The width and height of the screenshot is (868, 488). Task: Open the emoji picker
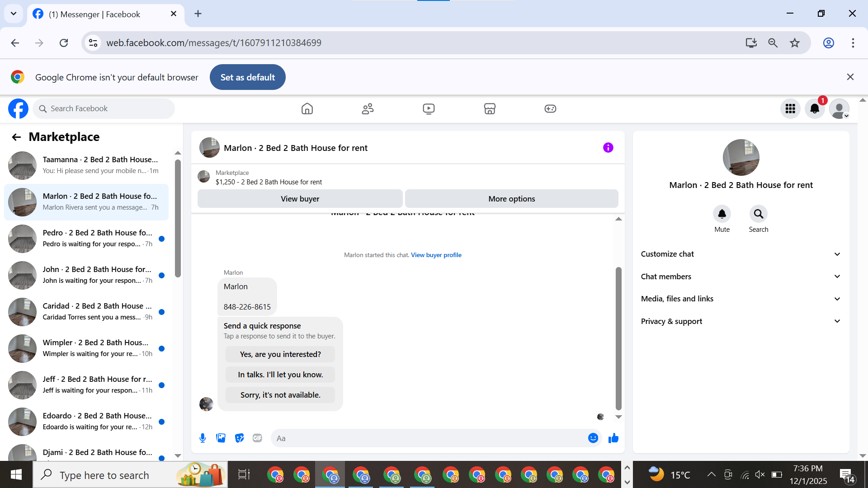(593, 438)
